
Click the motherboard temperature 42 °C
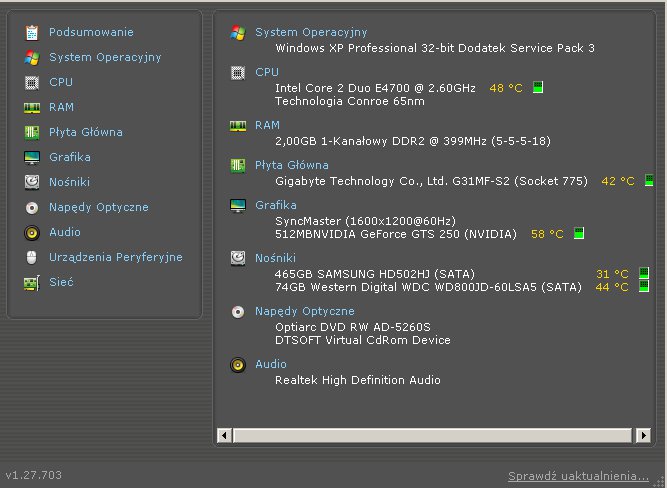click(618, 181)
